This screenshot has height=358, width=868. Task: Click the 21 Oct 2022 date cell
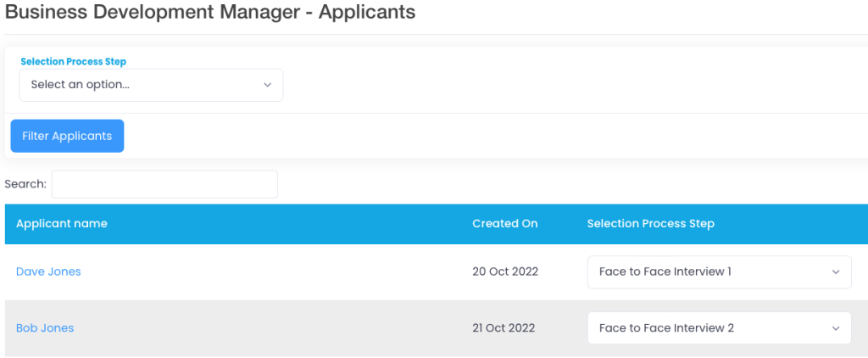pos(504,328)
